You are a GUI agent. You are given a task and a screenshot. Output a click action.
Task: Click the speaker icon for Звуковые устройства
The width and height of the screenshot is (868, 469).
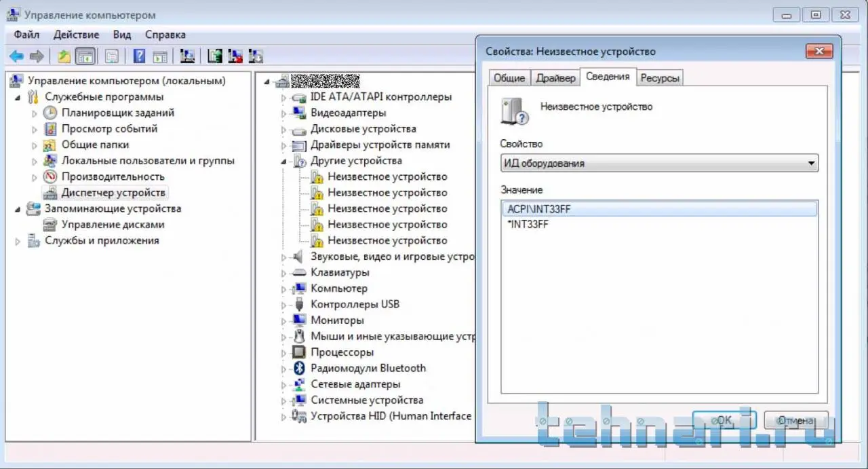[x=299, y=257]
